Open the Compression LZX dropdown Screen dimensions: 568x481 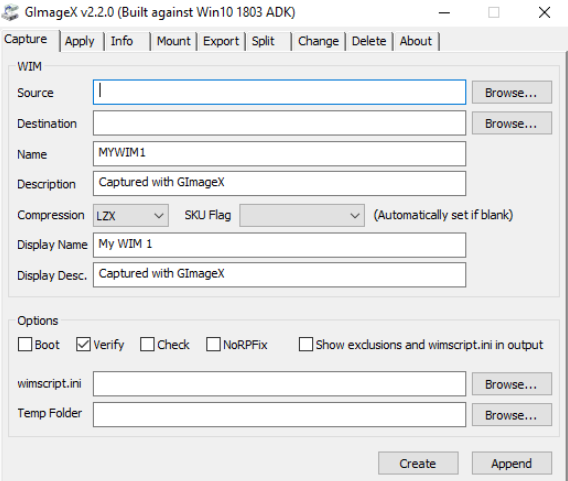tap(131, 216)
